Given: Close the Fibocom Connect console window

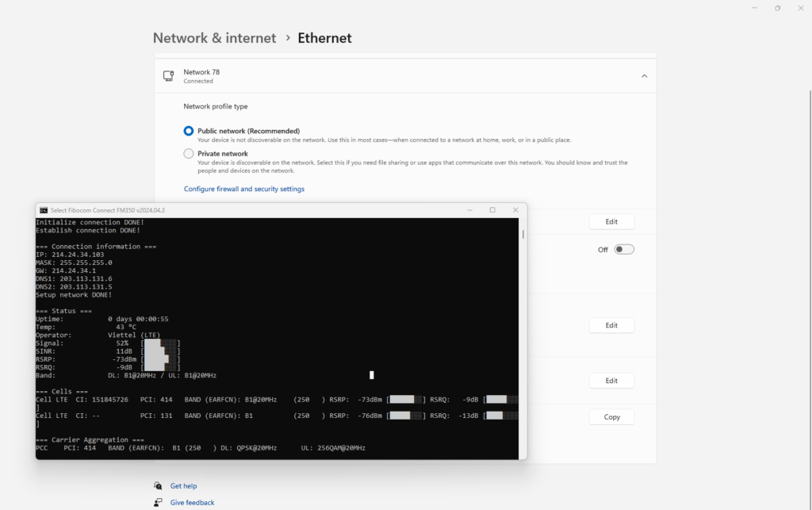Looking at the screenshot, I should (x=515, y=210).
